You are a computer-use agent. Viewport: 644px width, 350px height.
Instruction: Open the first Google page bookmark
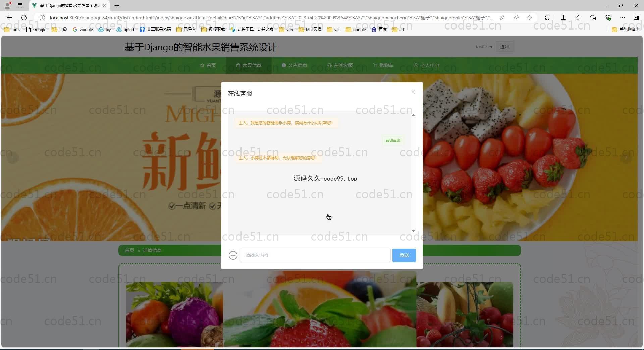36,30
